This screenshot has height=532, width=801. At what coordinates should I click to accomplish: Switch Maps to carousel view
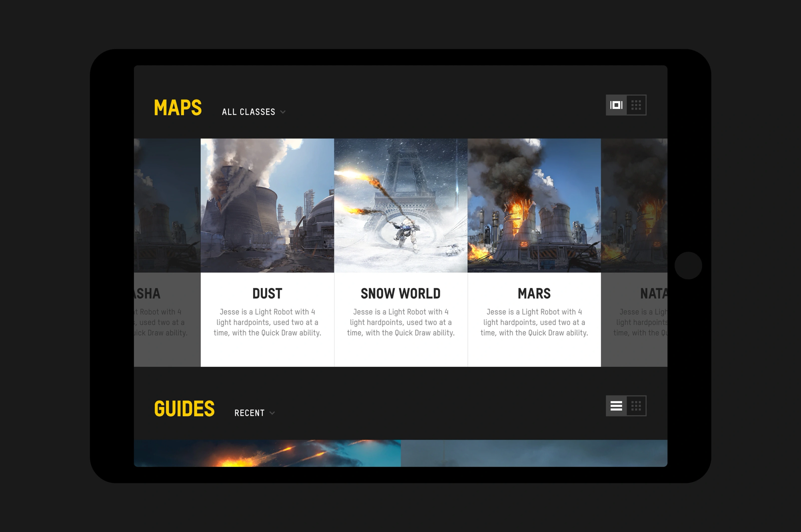[x=616, y=105]
